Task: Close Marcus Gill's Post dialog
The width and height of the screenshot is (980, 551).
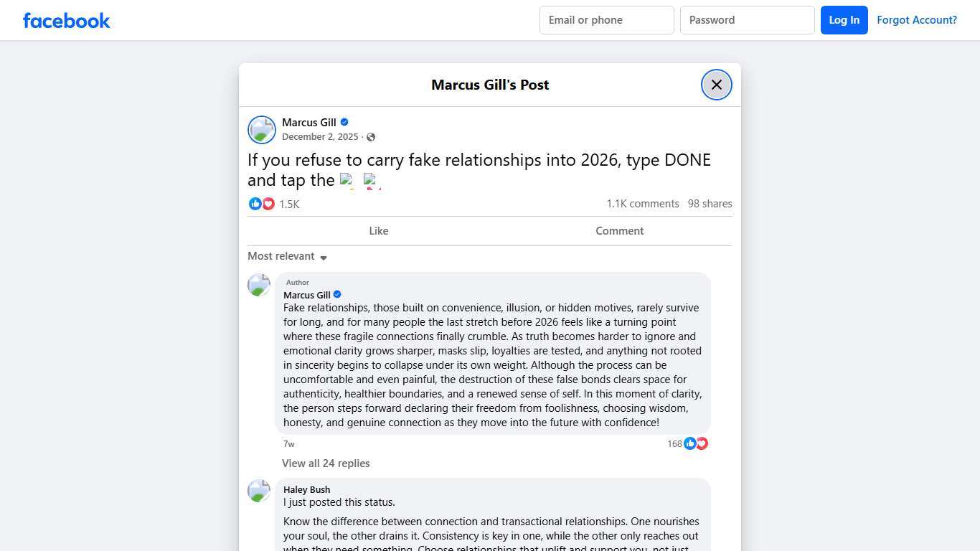Action: pos(716,85)
